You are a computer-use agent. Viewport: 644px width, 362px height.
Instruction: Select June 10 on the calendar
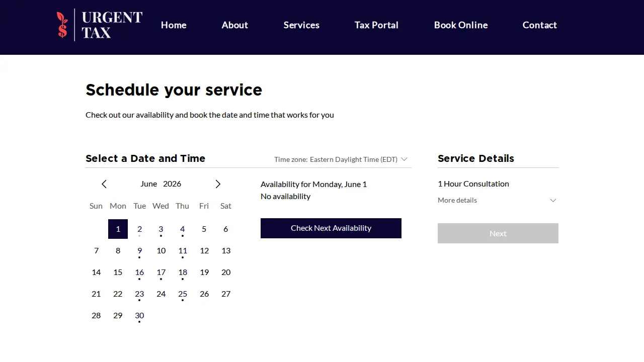161,250
